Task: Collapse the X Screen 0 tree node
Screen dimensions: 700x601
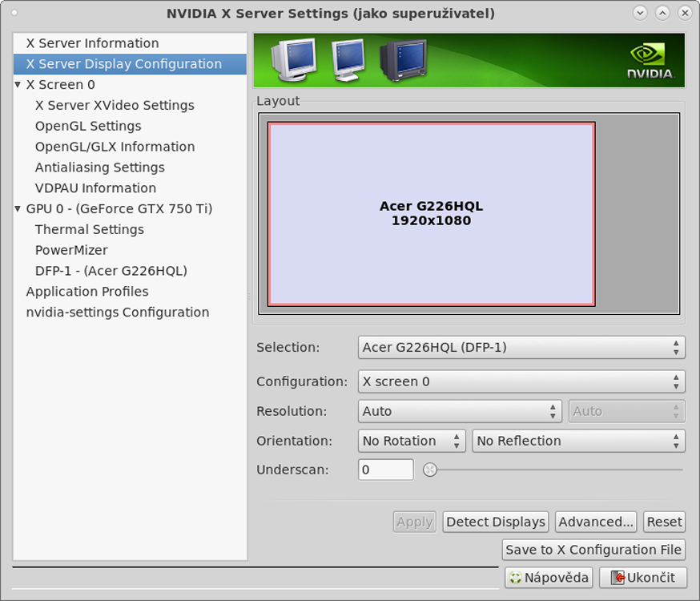Action: [x=18, y=84]
